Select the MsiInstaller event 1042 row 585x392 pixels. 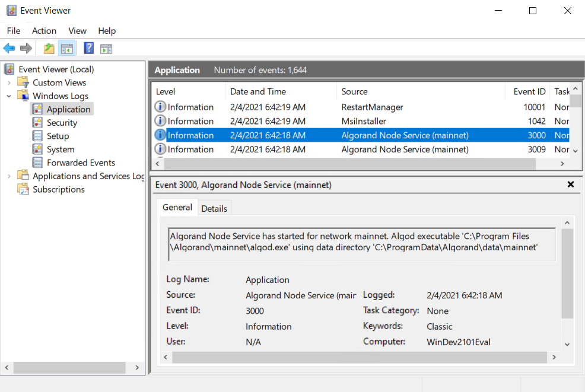361,121
